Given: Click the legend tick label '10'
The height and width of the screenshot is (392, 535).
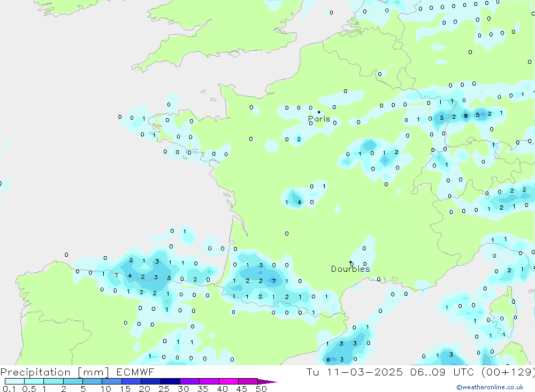Looking at the screenshot, I should point(106,389).
